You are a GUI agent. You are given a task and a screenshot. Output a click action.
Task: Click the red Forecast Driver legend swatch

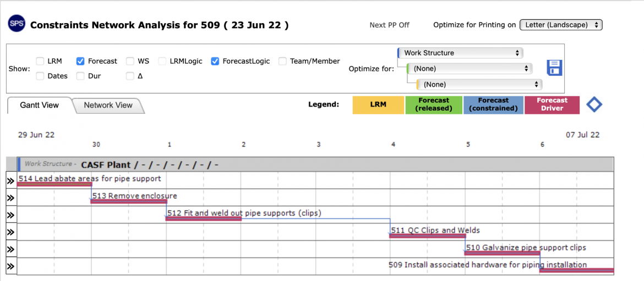[x=552, y=105]
